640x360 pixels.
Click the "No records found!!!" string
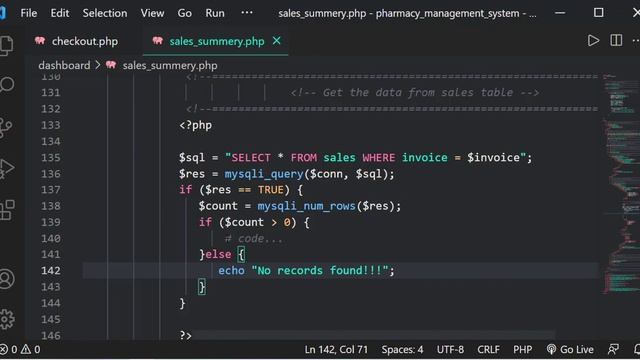(x=320, y=271)
